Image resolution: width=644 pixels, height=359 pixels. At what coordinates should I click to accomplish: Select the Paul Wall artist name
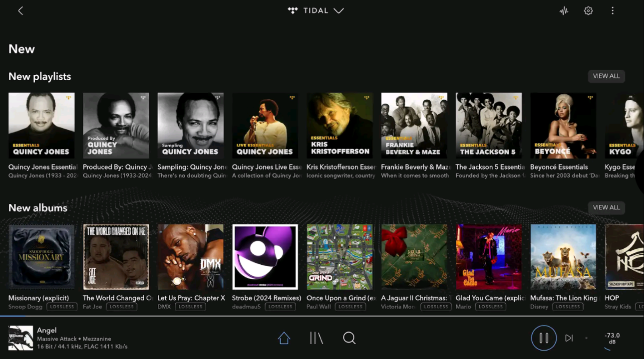[x=319, y=307]
